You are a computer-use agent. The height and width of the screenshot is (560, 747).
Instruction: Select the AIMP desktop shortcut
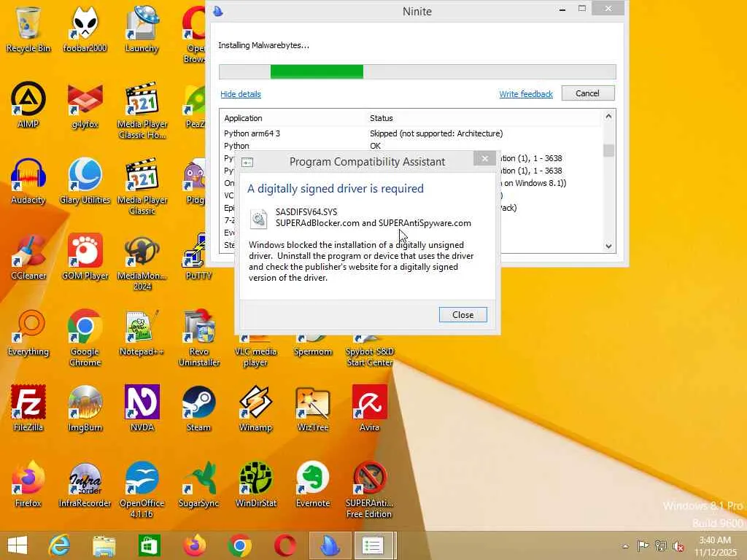pos(28,105)
